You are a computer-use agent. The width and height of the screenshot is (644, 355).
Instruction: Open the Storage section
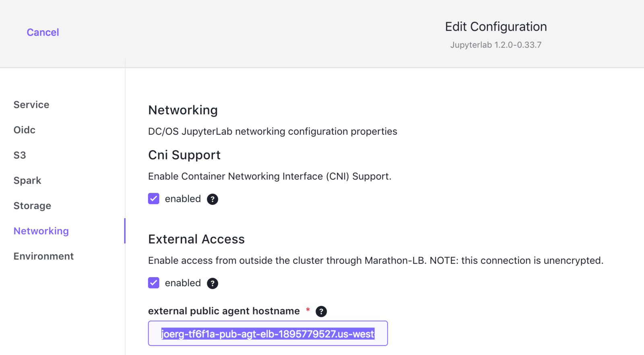pyautogui.click(x=32, y=206)
